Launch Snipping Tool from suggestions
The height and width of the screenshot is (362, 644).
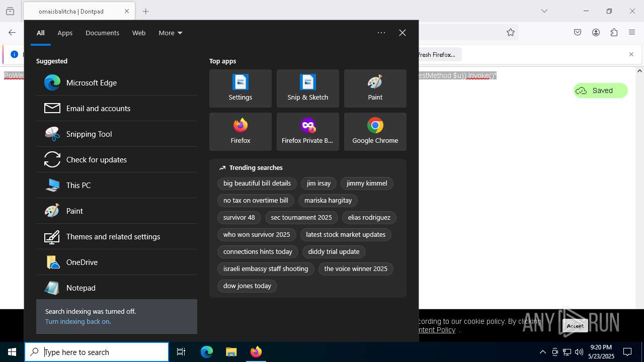click(x=117, y=134)
